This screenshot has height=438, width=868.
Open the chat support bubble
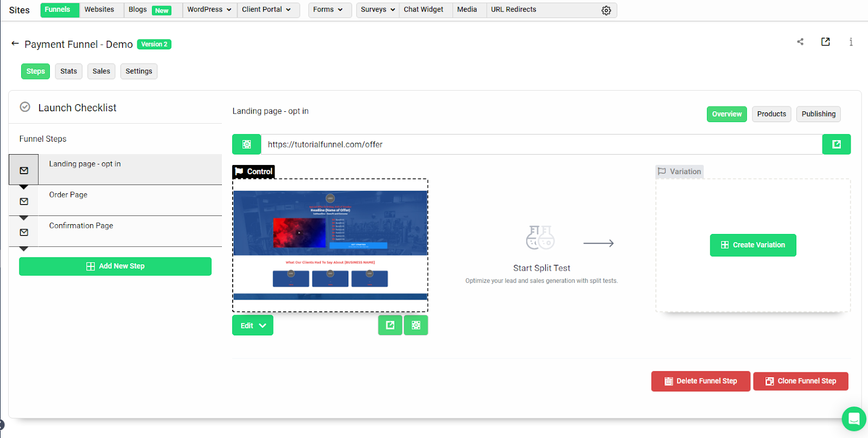(853, 418)
